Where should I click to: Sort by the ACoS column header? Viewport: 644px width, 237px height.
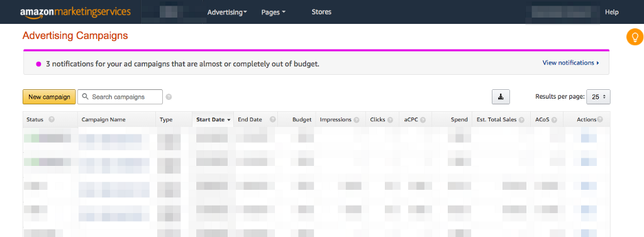coord(542,119)
